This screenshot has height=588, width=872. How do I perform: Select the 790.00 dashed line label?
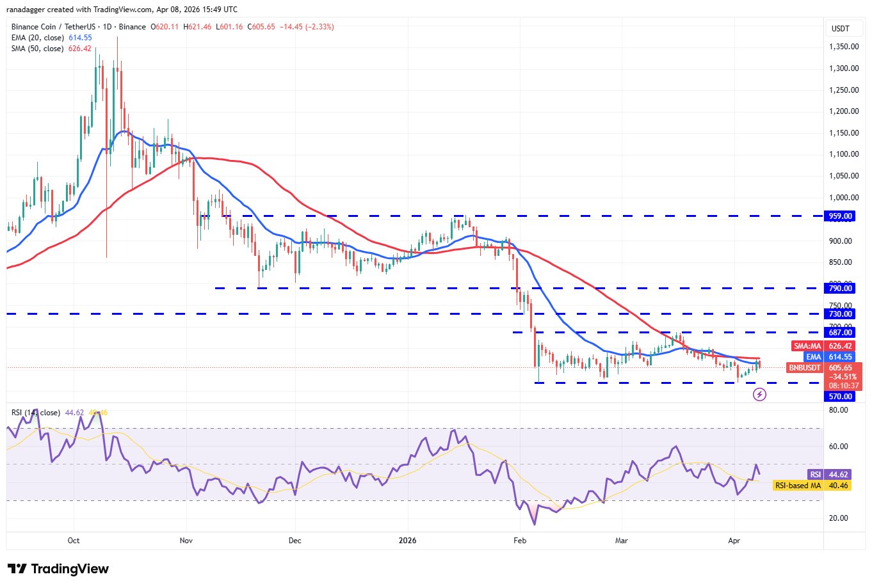point(840,289)
